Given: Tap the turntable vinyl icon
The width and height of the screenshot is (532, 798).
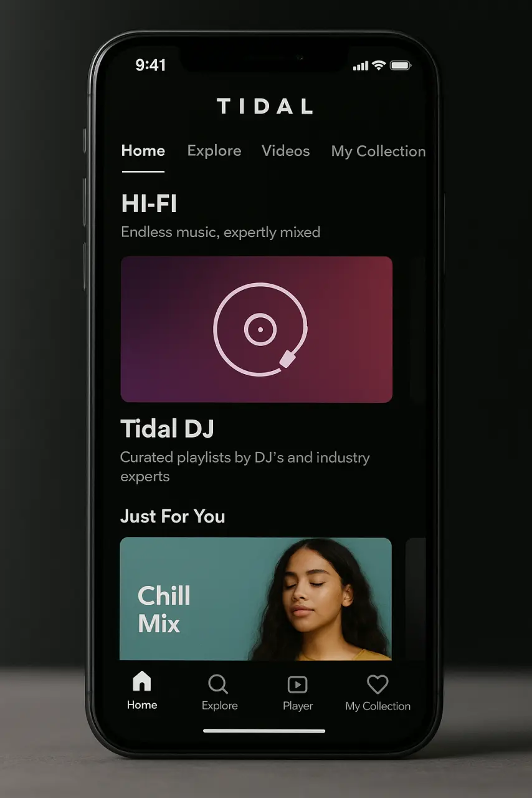Looking at the screenshot, I should click(x=260, y=329).
